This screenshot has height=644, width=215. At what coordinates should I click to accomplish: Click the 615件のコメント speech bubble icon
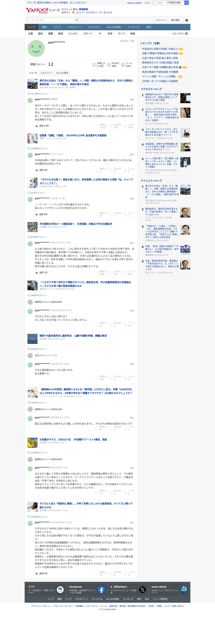[29, 237]
